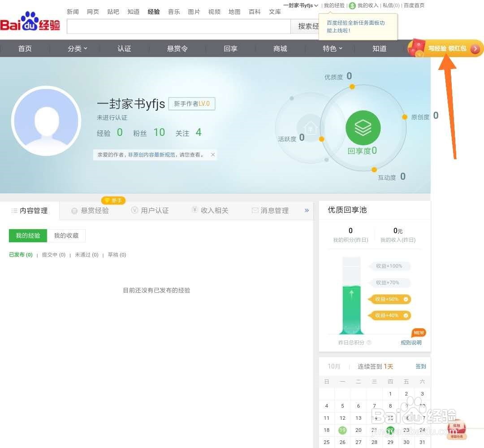Open 认证 in navigation bar
Viewport: 484px width, 448px height.
pyautogui.click(x=124, y=48)
